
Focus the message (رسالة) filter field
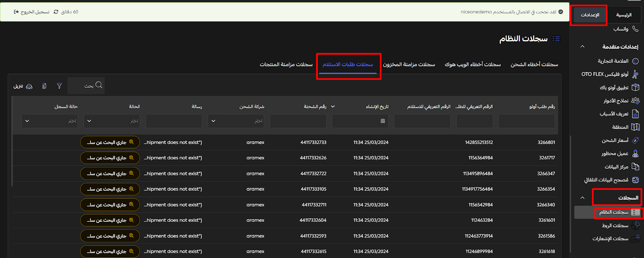click(174, 121)
